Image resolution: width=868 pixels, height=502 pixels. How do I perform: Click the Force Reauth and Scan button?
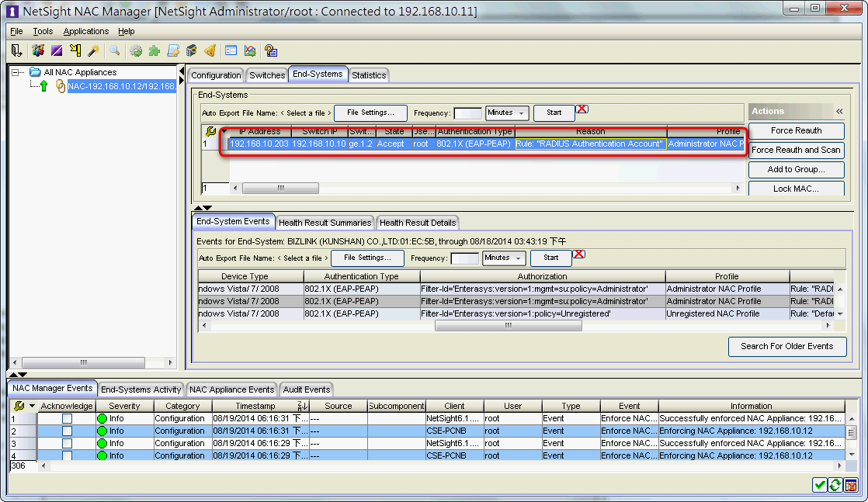796,150
